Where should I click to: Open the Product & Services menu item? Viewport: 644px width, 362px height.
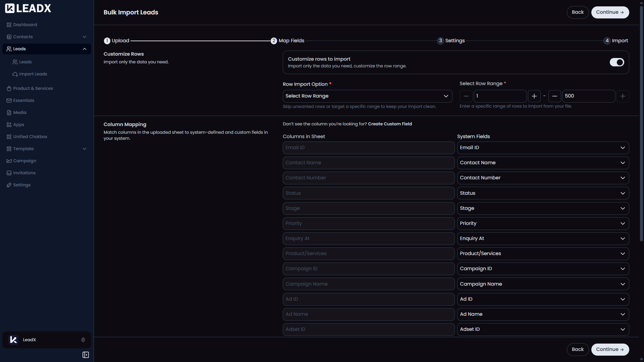33,88
